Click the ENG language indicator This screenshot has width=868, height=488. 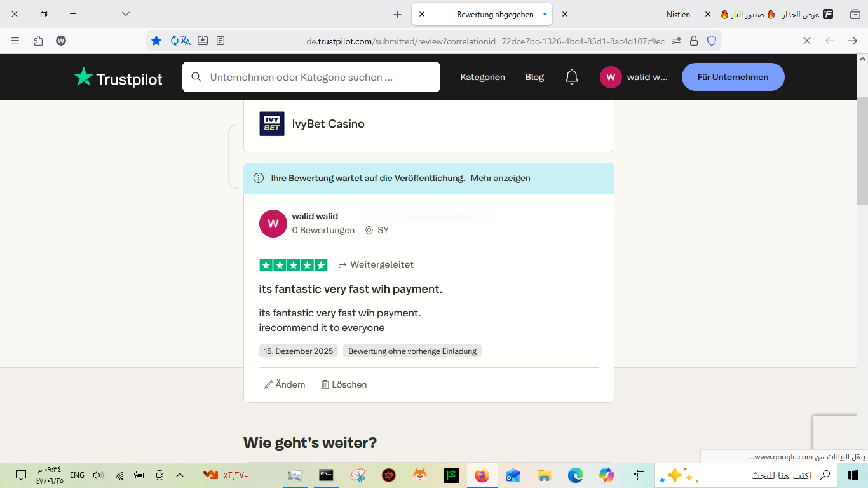tap(78, 475)
